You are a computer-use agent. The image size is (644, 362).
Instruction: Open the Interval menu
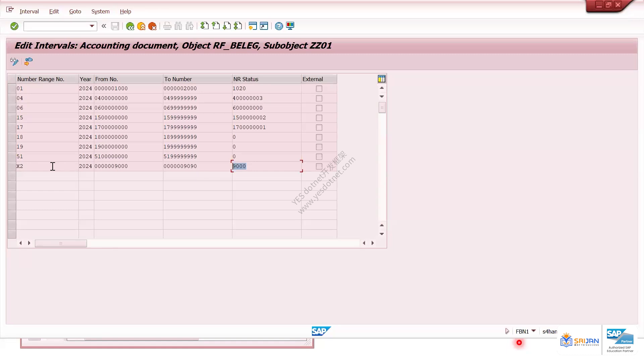(x=29, y=11)
